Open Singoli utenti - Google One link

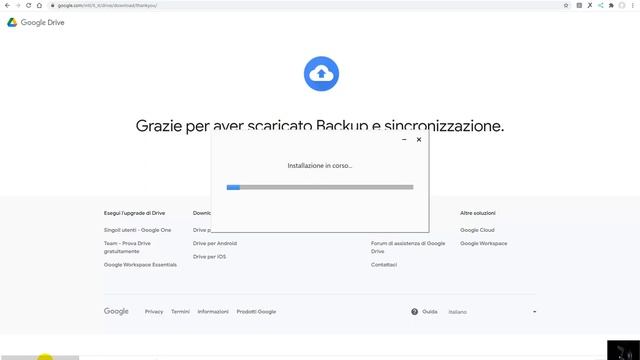point(138,230)
